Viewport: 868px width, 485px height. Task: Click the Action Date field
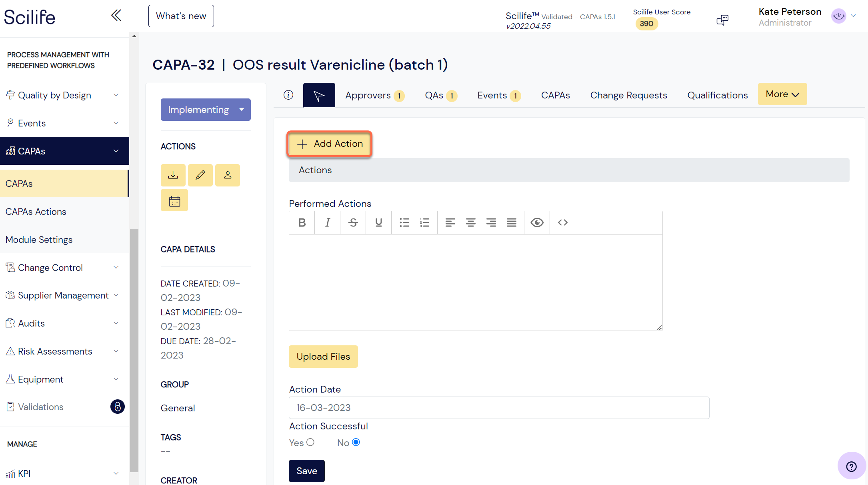pos(499,407)
